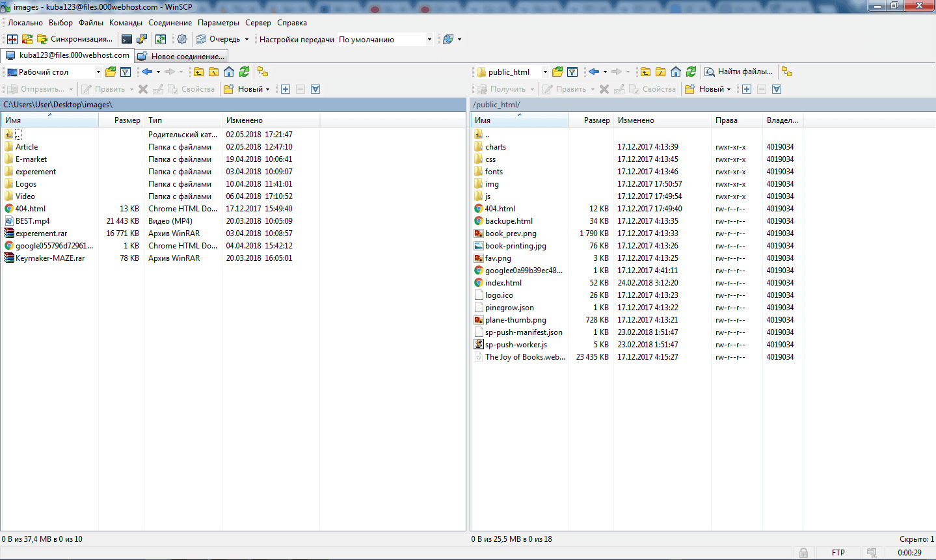Image resolution: width=936 pixels, height=560 pixels.
Task: Click the globe session icon in top toolbar
Action: coord(448,39)
